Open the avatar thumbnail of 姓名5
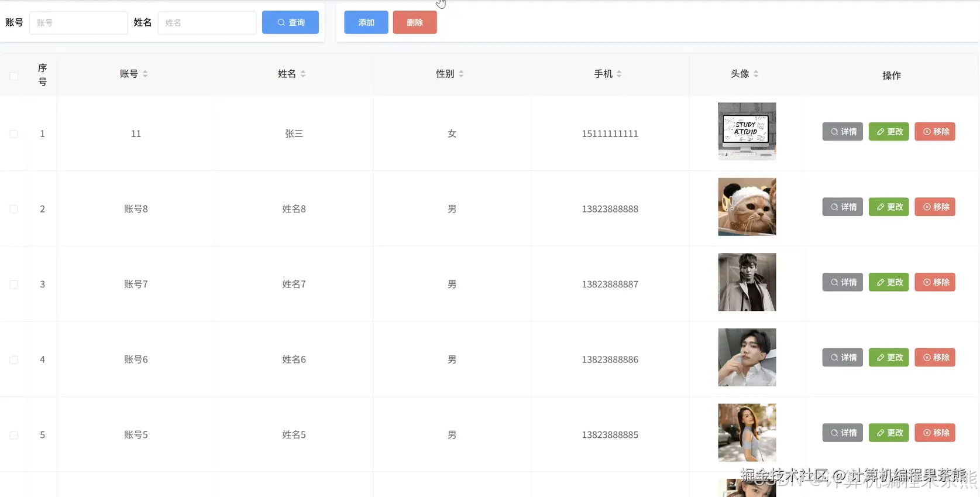Image resolution: width=980 pixels, height=497 pixels. pos(747,433)
